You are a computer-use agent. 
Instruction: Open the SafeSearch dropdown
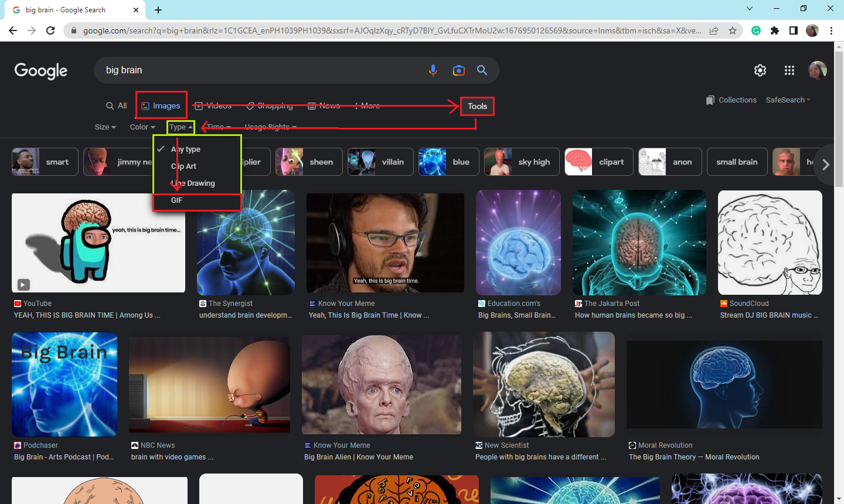pos(788,100)
